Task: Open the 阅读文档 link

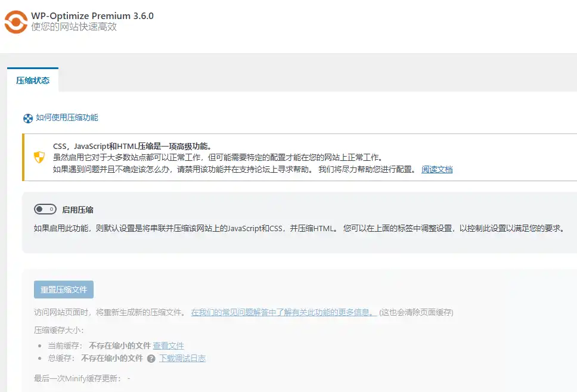Action: coord(437,170)
